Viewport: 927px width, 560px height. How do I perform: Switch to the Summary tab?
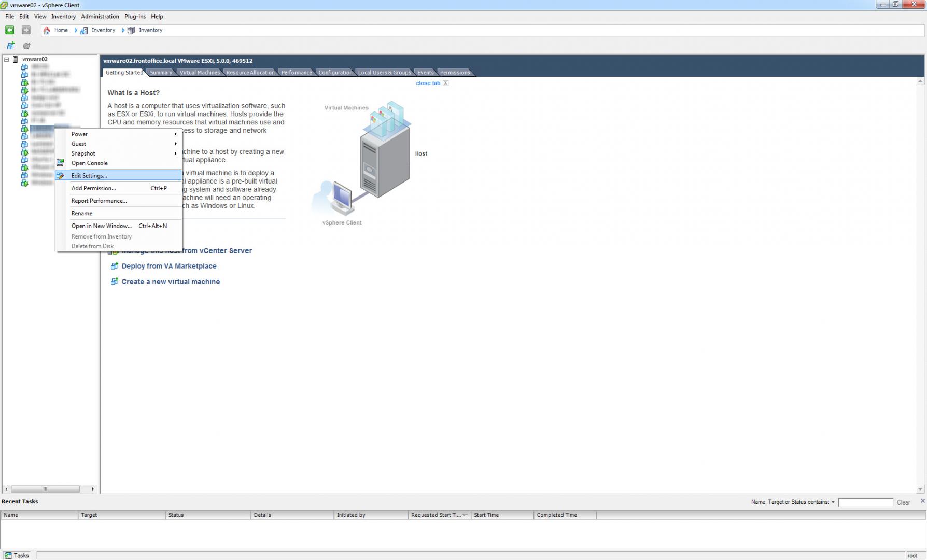coord(161,73)
